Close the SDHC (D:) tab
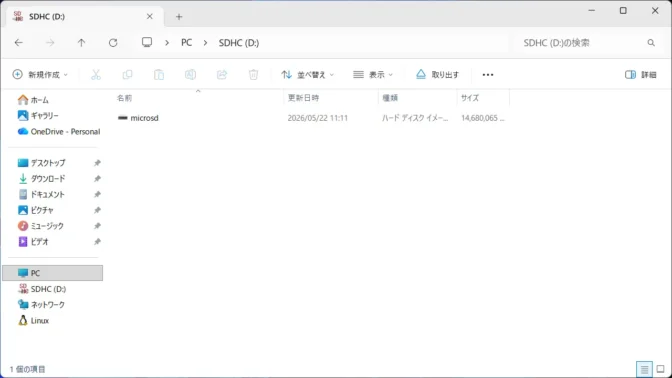The width and height of the screenshot is (672, 378). (x=150, y=16)
